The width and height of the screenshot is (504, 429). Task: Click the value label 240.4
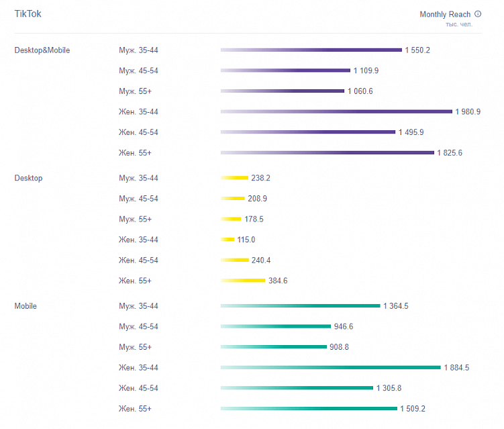[x=260, y=260]
